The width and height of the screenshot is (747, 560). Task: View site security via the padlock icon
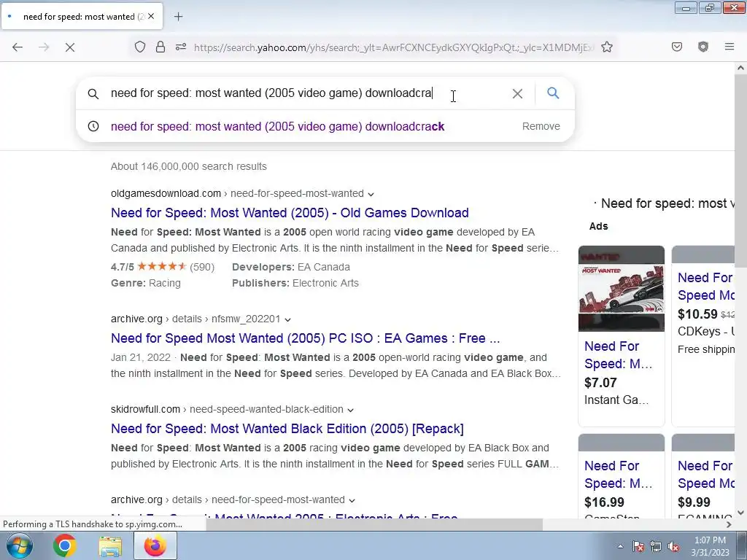click(160, 47)
